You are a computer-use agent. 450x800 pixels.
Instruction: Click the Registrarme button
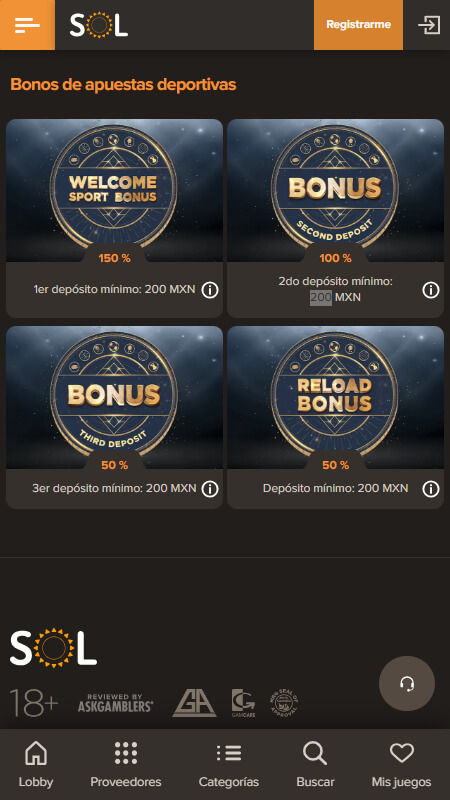pyautogui.click(x=358, y=25)
